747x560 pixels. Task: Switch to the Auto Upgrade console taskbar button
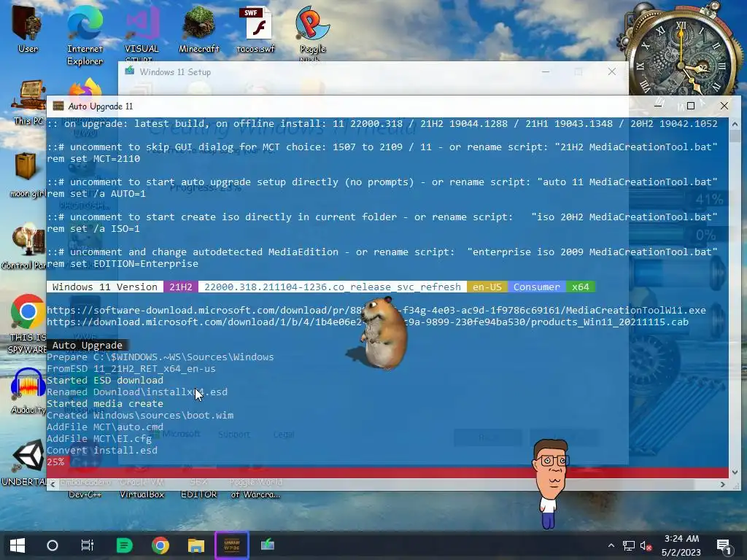click(231, 545)
